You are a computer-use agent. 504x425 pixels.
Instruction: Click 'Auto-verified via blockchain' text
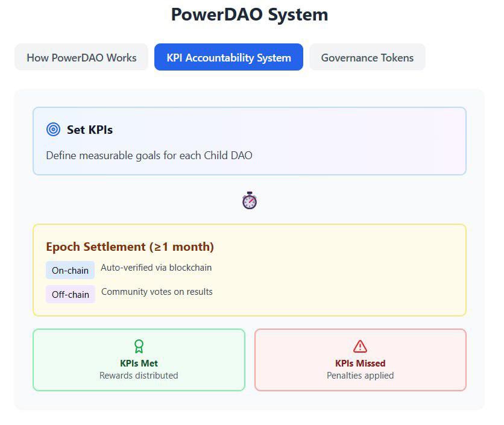(156, 268)
